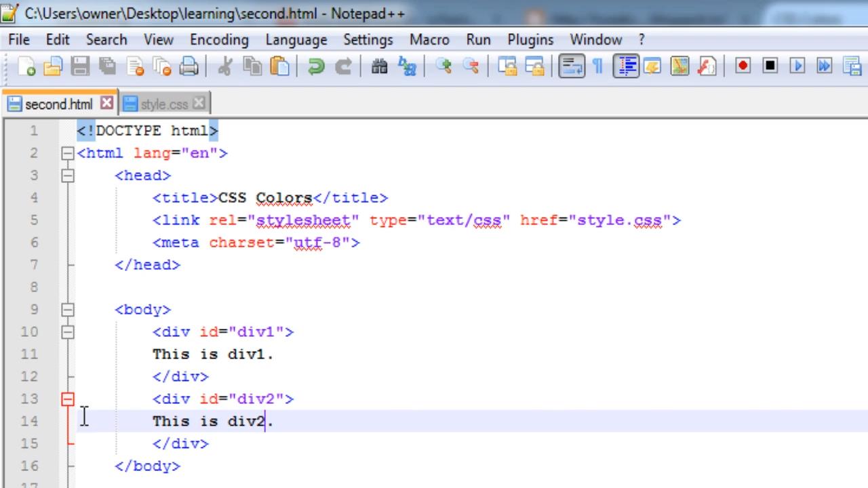Paste using the clipboard icon
Image resolution: width=868 pixels, height=488 pixels.
[x=279, y=66]
